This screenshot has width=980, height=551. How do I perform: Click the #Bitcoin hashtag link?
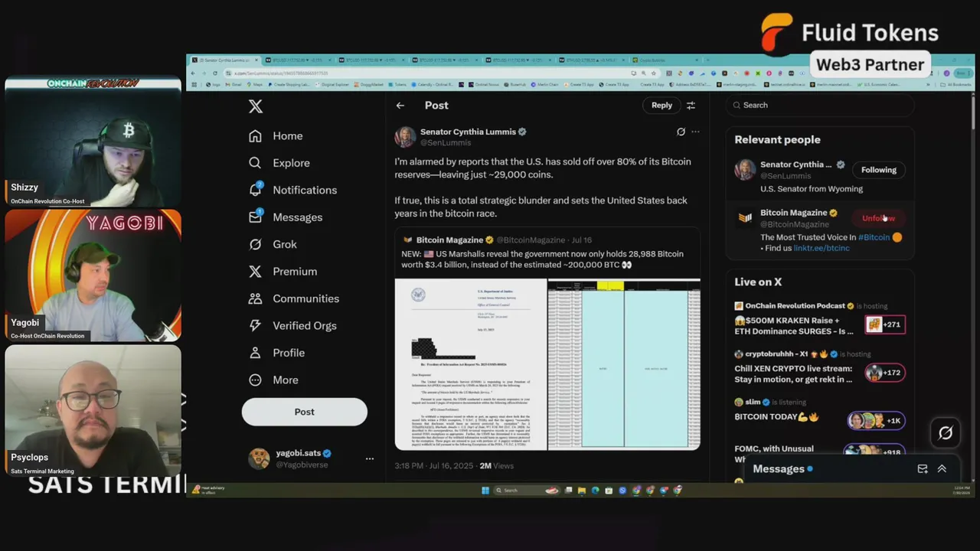coord(874,237)
